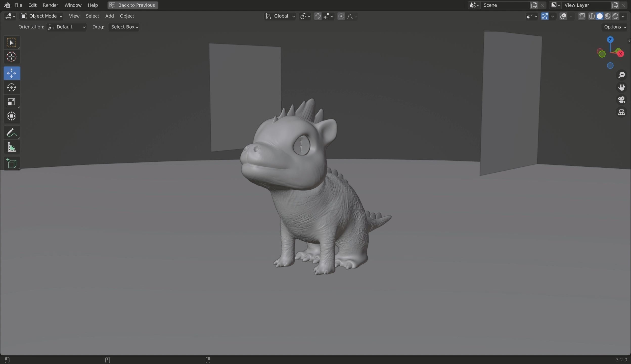
Task: Open the Edit menu
Action: [32, 5]
